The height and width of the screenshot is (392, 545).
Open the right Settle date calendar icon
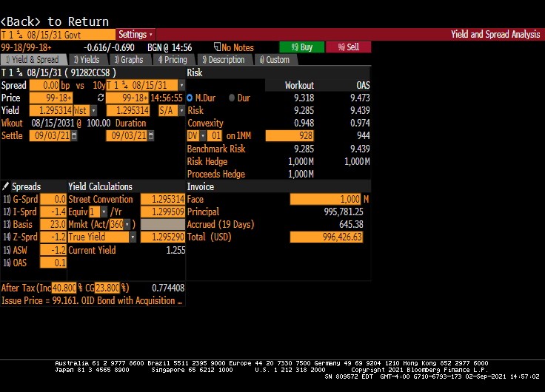pyautogui.click(x=151, y=136)
